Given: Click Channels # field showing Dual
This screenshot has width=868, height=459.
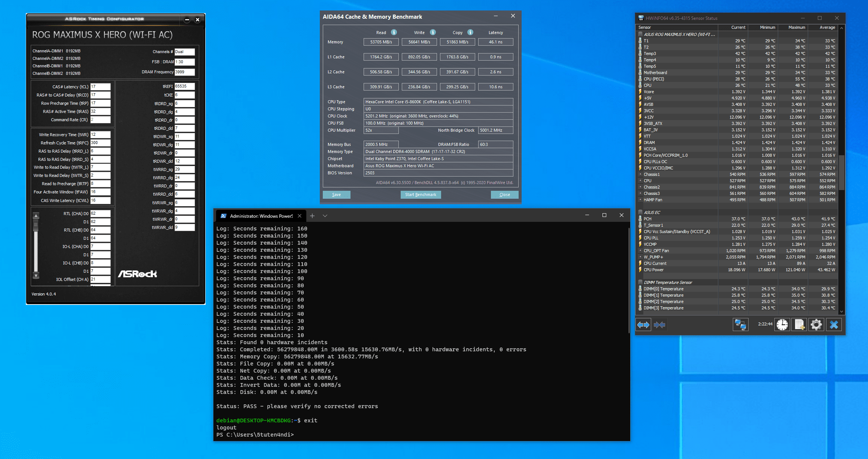Looking at the screenshot, I should pos(185,52).
